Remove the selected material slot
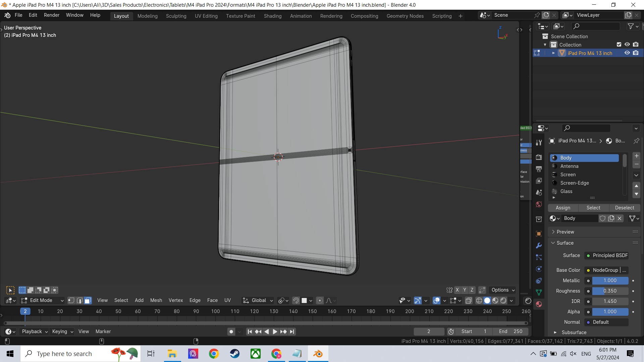 pyautogui.click(x=636, y=164)
